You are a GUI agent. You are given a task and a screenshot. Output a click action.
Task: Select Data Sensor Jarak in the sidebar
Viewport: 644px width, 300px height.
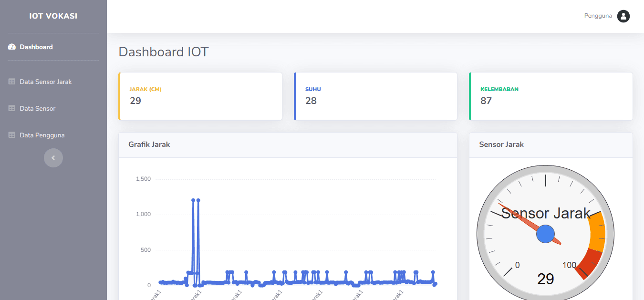click(45, 82)
